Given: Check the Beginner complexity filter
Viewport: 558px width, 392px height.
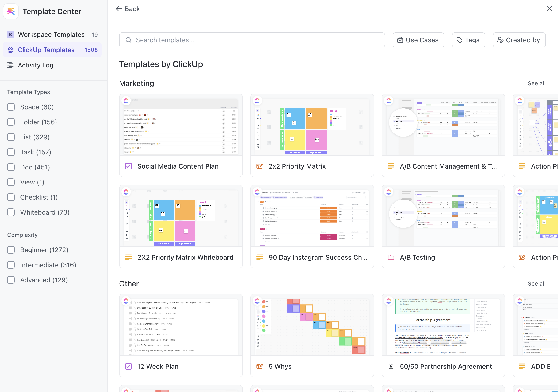Looking at the screenshot, I should pyautogui.click(x=11, y=250).
